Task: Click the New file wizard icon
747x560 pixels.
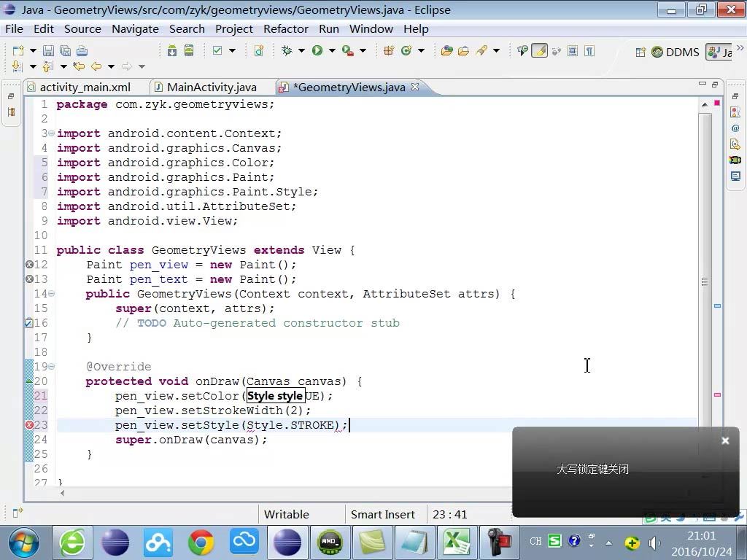Action: tap(18, 50)
